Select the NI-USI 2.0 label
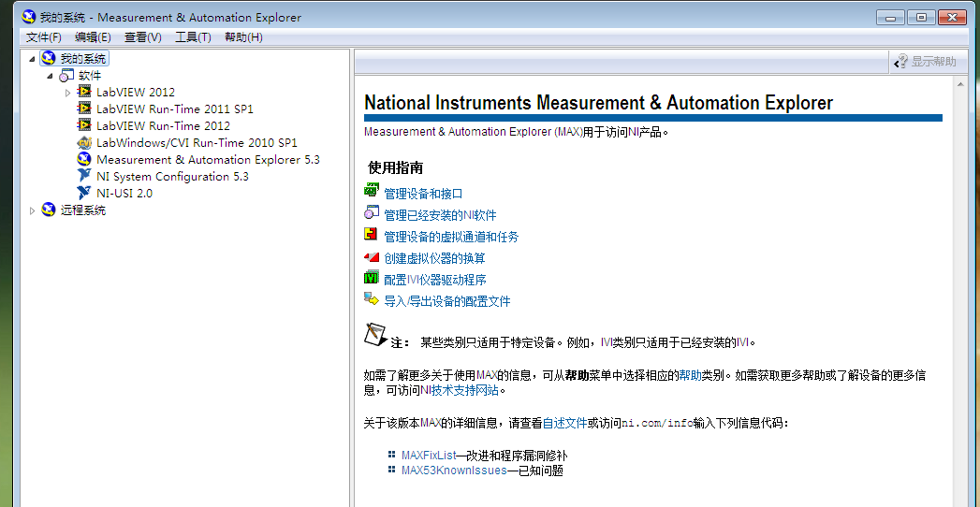Screen dimensions: 980x507 124,194
